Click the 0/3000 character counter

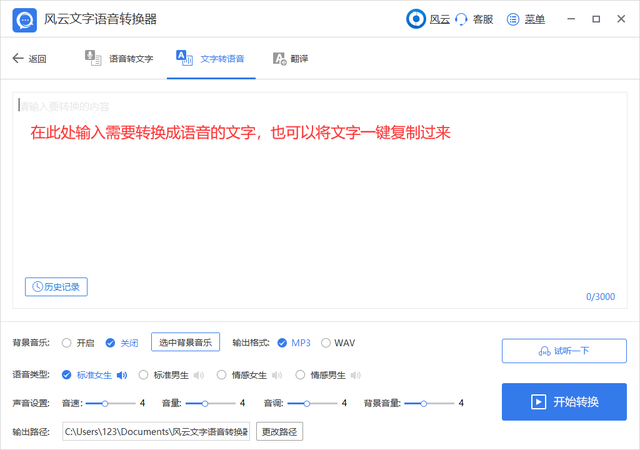[x=600, y=297]
